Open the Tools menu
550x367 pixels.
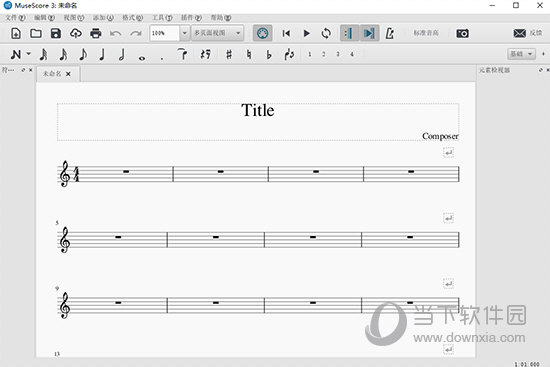[162, 18]
